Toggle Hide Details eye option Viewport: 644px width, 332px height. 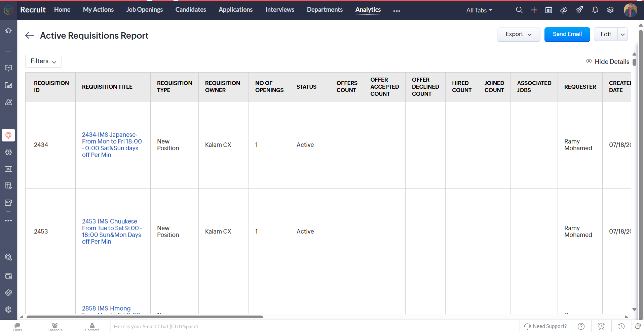click(608, 61)
